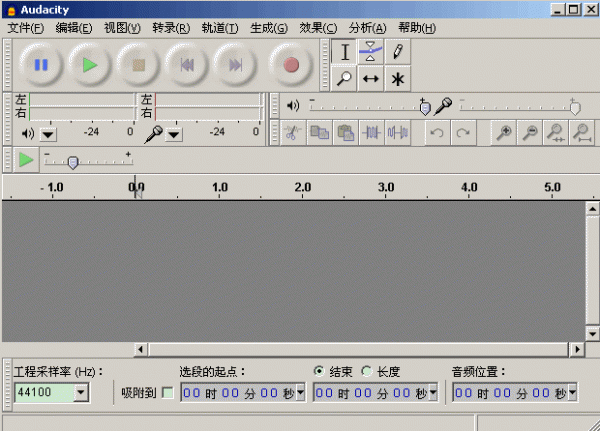Select the Selection (I-beam) tool
The image size is (600, 431).
click(344, 52)
